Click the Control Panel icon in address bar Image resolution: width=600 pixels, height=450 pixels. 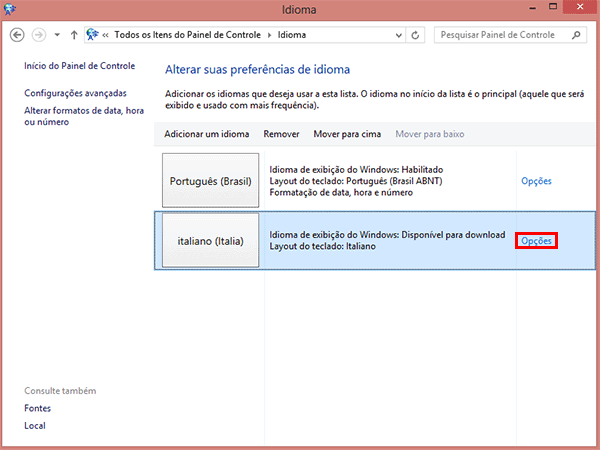[92, 34]
